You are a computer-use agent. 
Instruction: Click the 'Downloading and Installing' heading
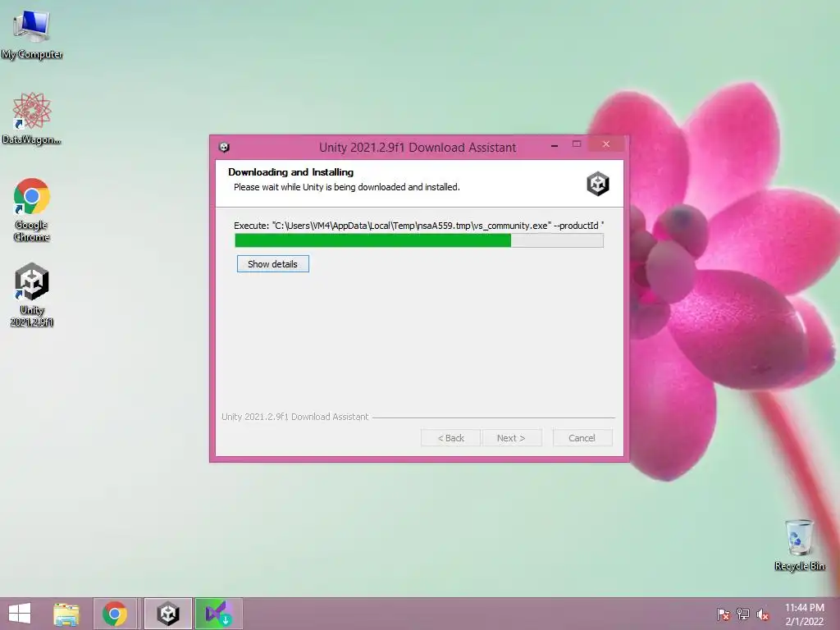[291, 172]
